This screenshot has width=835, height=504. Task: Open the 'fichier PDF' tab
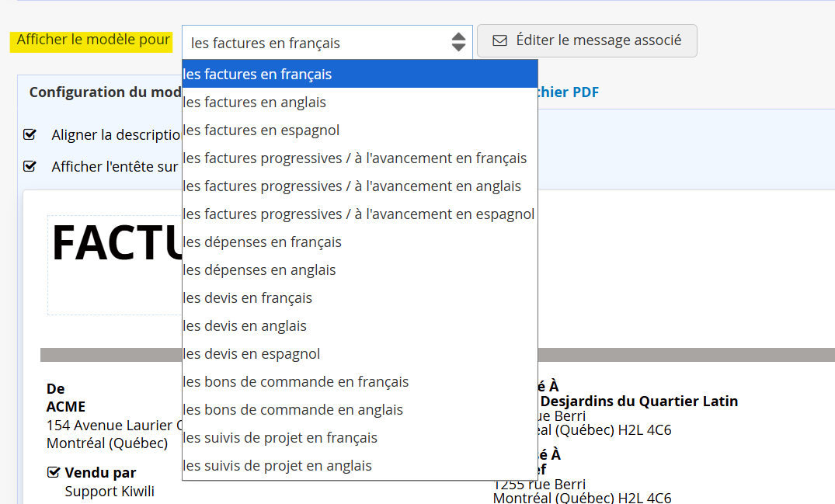(569, 92)
